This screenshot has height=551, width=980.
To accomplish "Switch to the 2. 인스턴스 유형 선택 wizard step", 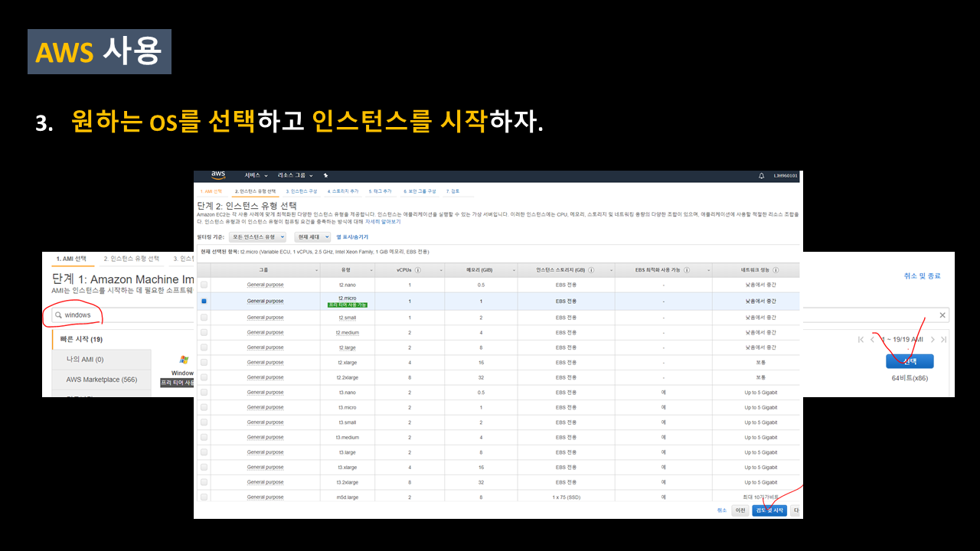I will [x=257, y=191].
